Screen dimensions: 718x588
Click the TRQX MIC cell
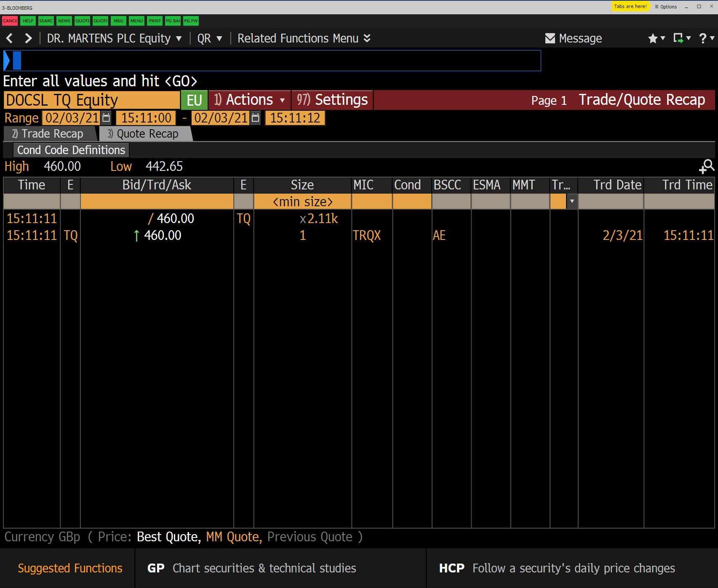coord(367,236)
